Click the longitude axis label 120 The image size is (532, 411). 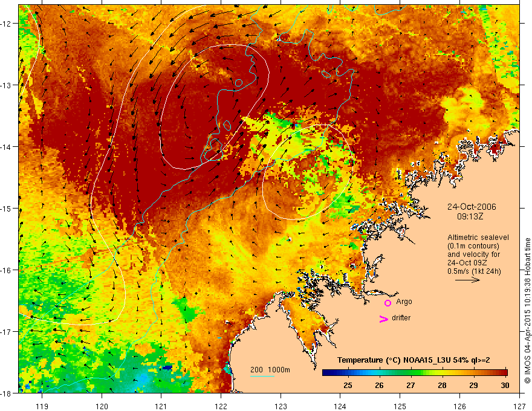point(102,406)
